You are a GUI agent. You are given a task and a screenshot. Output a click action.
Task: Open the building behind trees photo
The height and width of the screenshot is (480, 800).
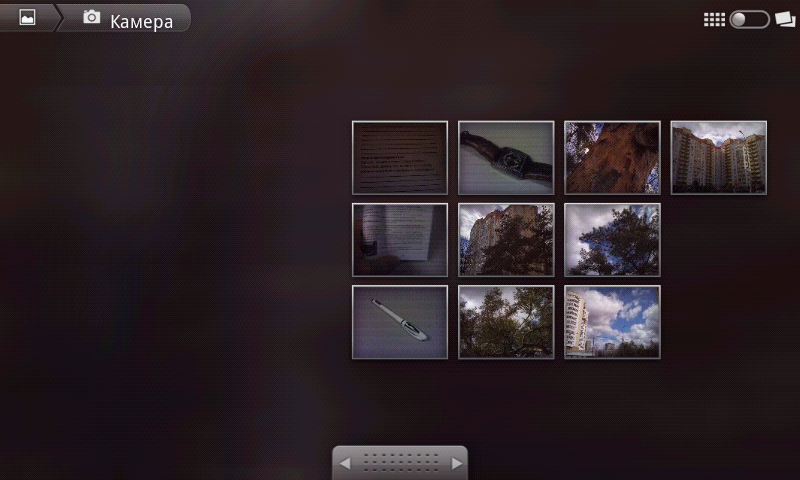506,240
